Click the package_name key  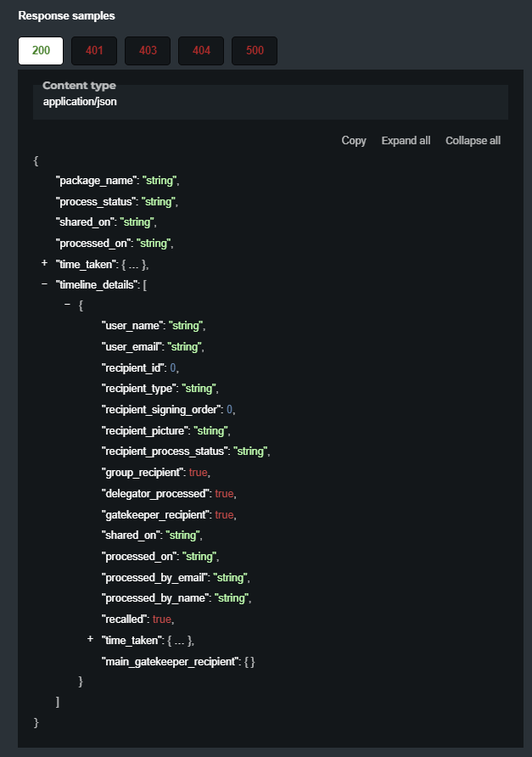point(96,181)
